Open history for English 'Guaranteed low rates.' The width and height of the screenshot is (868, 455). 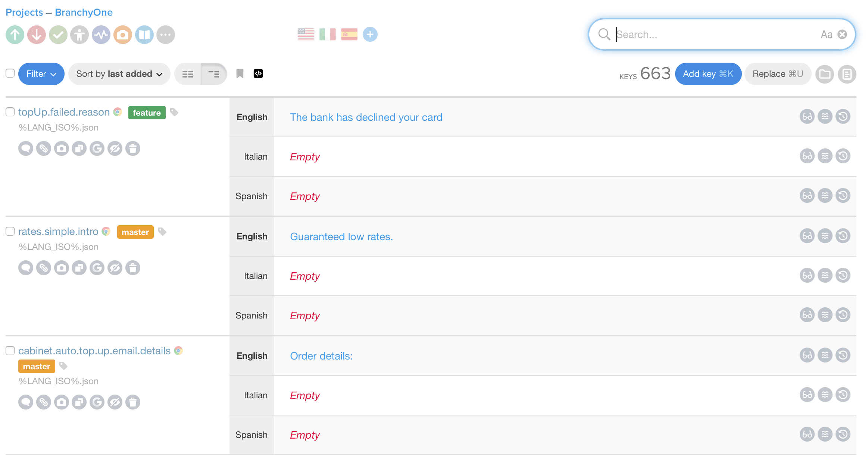(x=843, y=236)
